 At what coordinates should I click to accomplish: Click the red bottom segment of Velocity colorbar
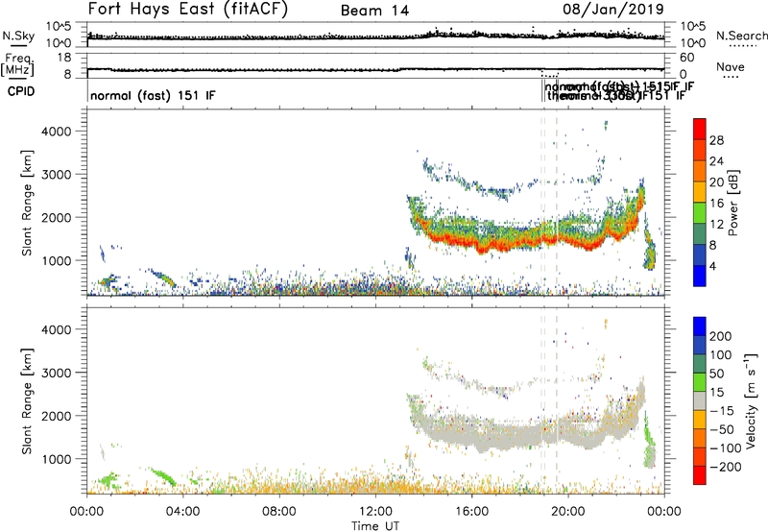700,475
